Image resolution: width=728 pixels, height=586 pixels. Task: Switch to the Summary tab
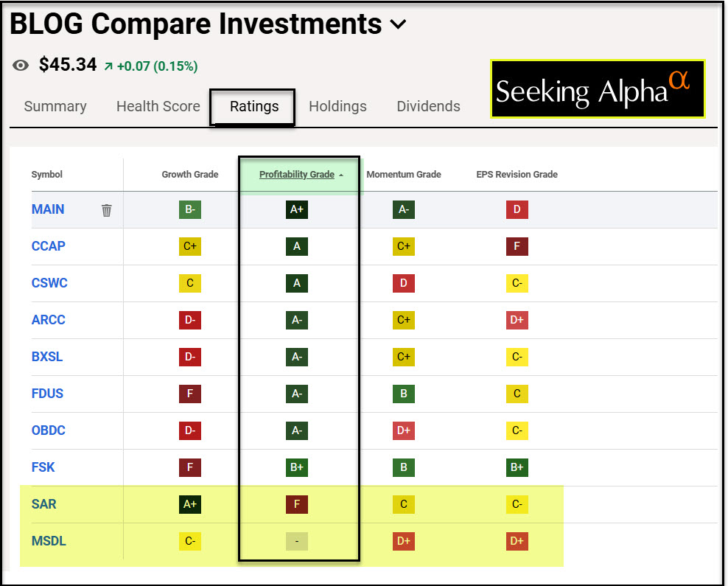coord(55,106)
